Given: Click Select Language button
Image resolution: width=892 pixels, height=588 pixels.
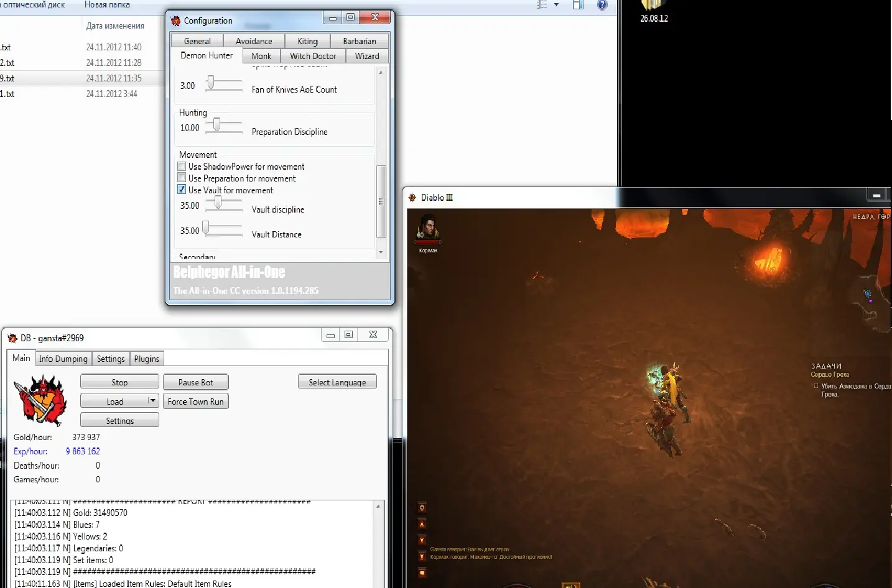Looking at the screenshot, I should coord(337,382).
